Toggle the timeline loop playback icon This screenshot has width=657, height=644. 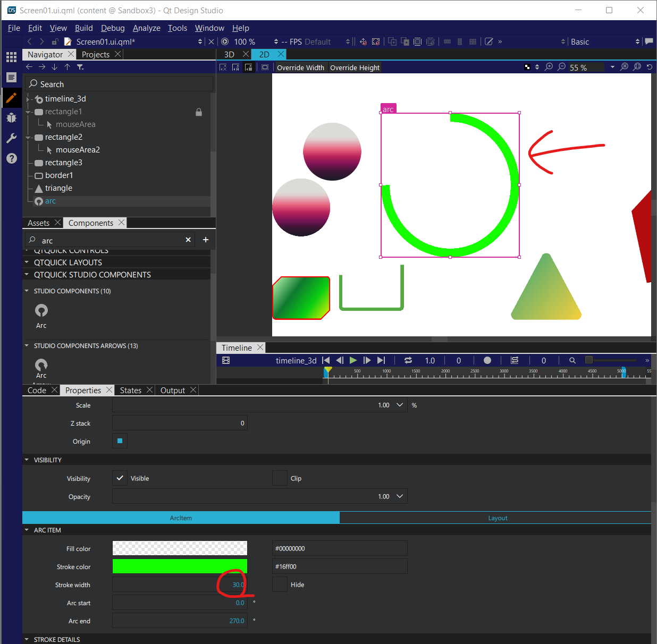coord(408,360)
